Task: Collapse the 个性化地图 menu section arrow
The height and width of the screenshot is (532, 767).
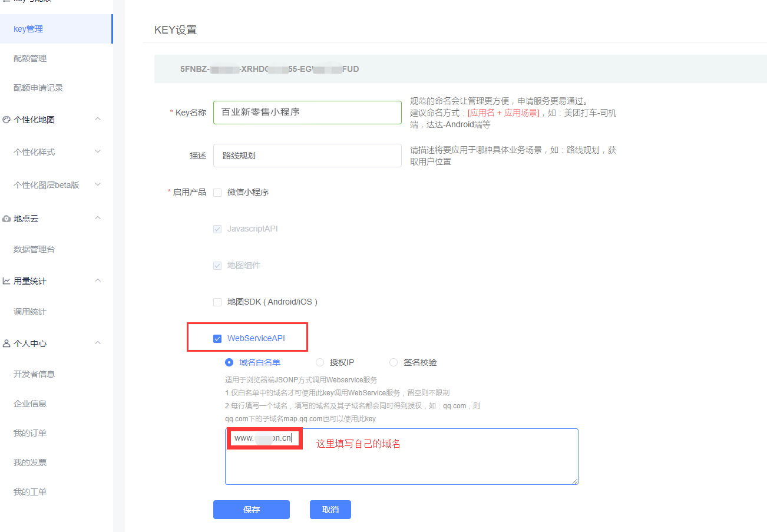Action: pyautogui.click(x=98, y=119)
